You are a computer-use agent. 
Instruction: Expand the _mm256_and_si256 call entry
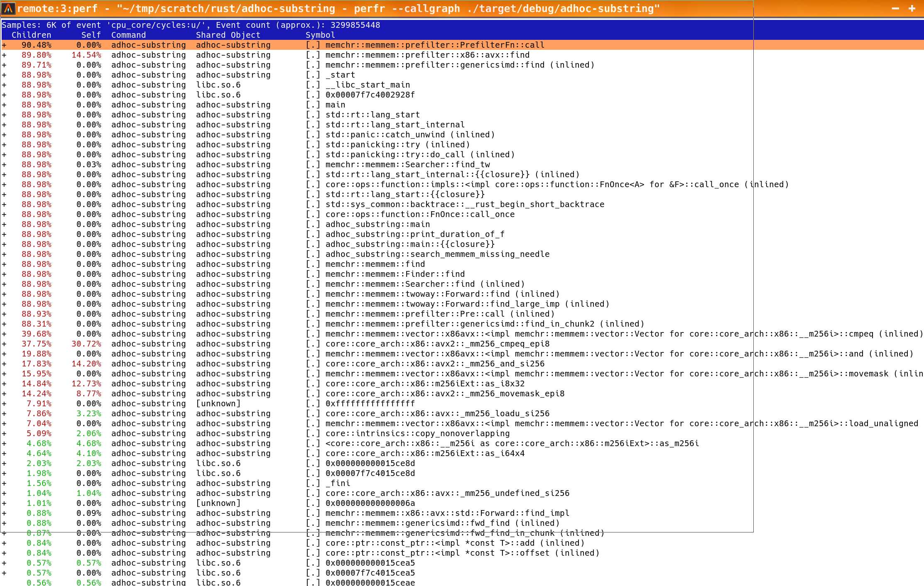click(x=4, y=364)
